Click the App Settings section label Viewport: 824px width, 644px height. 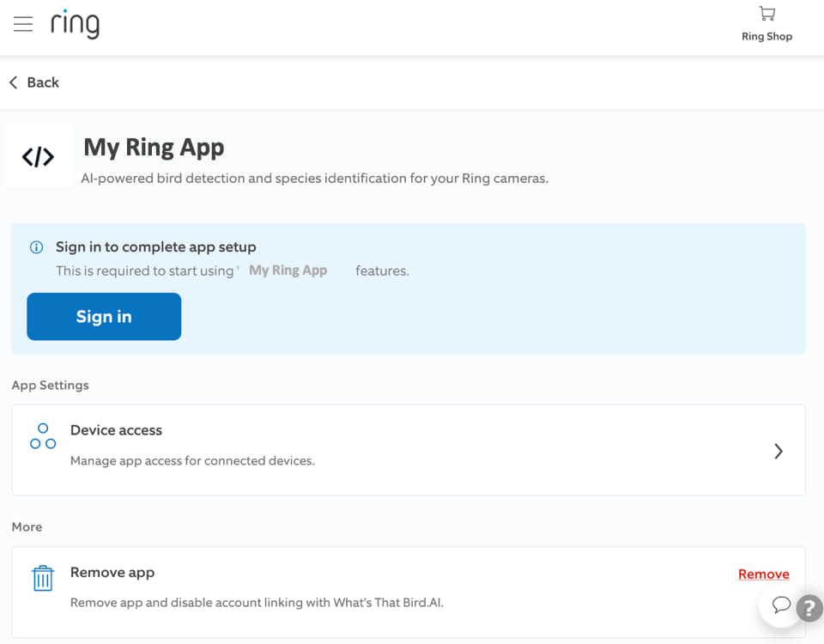51,386
